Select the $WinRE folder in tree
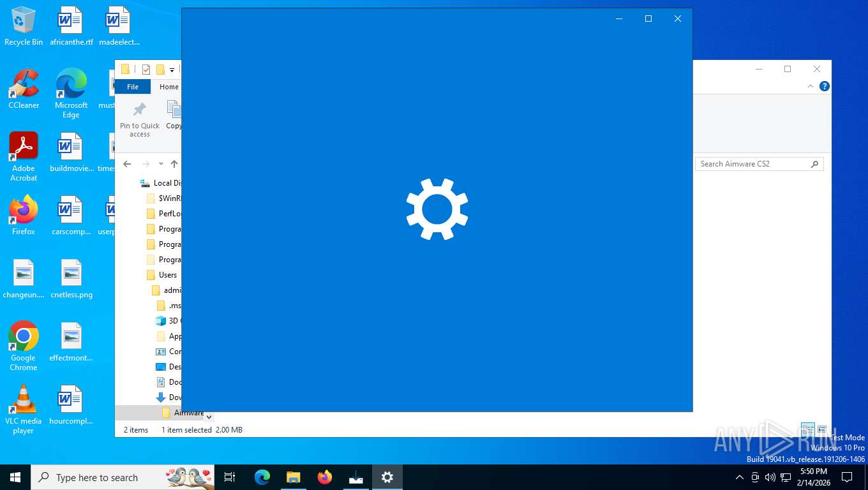The height and width of the screenshot is (490, 868). 163,198
